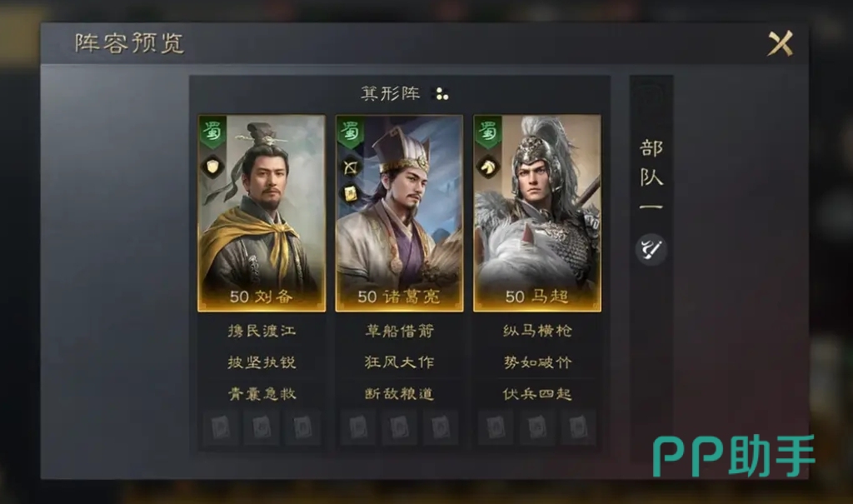Select the 伏兵四起 skill entry

point(537,394)
